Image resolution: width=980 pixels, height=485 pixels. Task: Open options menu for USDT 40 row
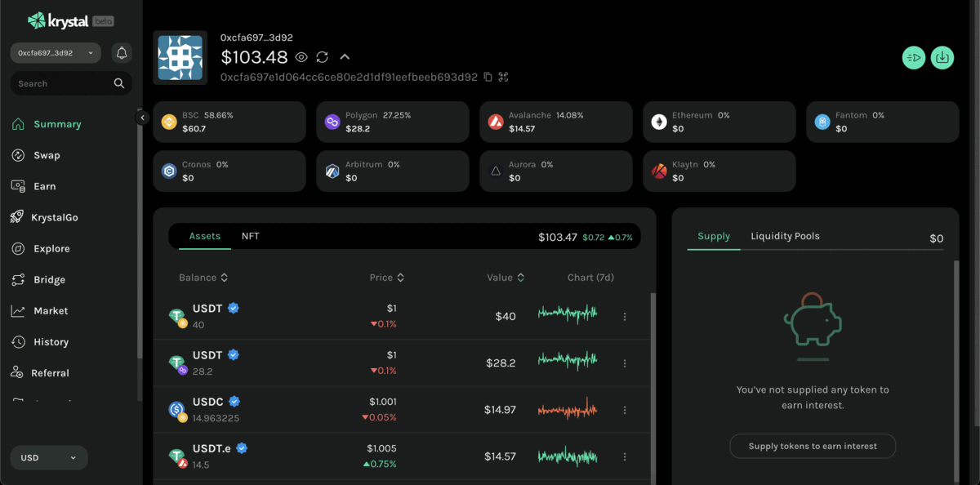625,317
